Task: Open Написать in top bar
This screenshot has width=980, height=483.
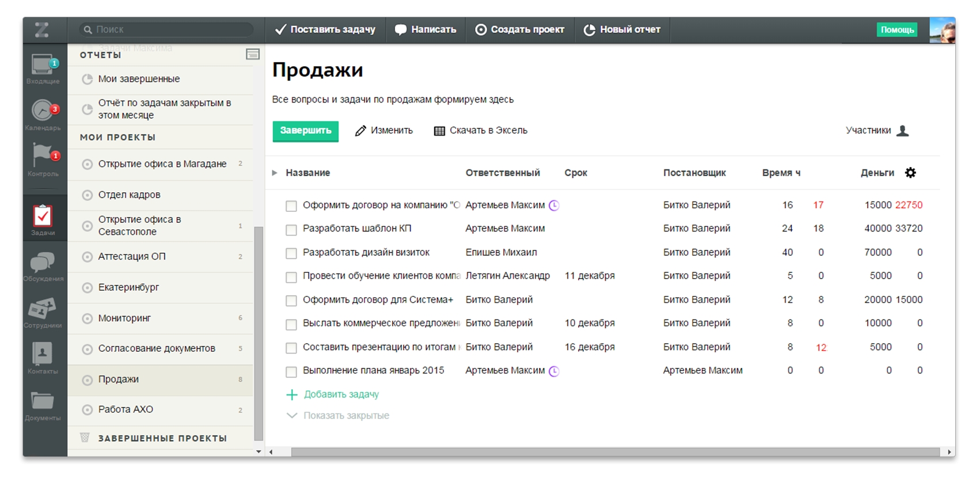Action: 426,30
